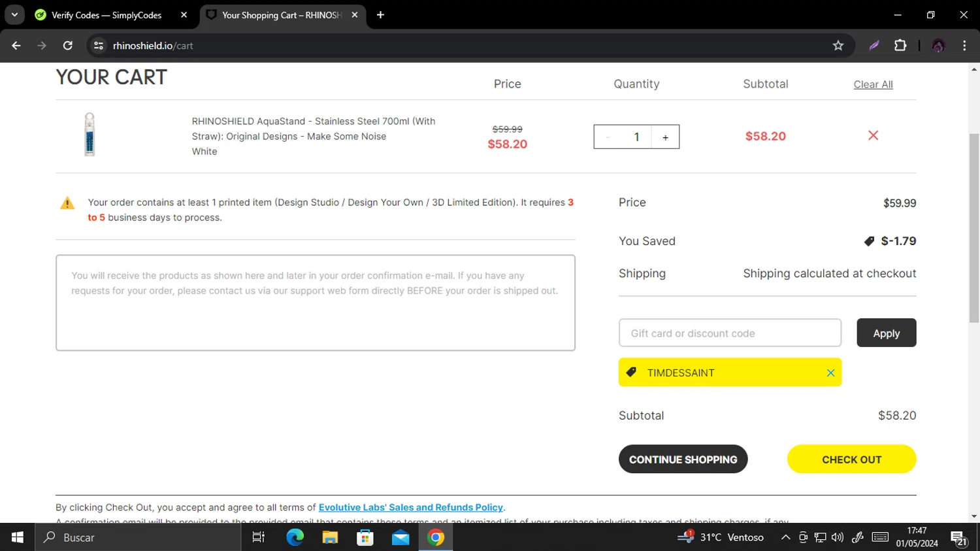
Task: Increase quantity with plus button
Action: pyautogui.click(x=665, y=137)
